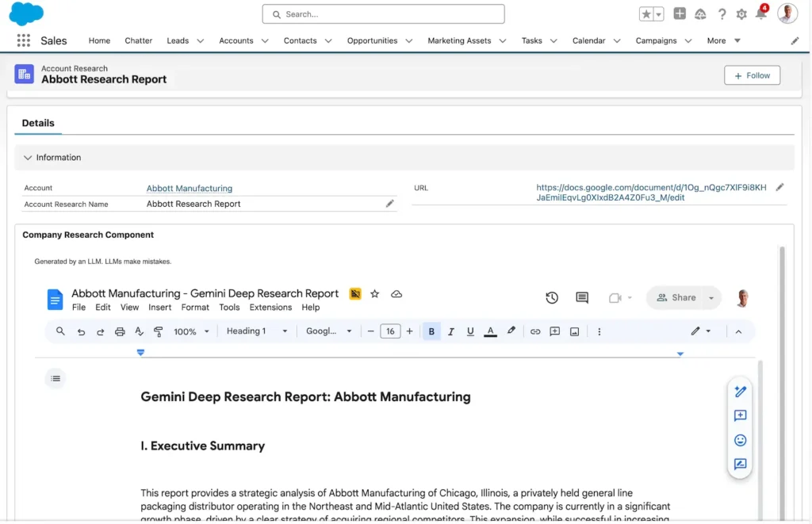Click the Redo arrow in Docs toolbar

click(x=101, y=332)
